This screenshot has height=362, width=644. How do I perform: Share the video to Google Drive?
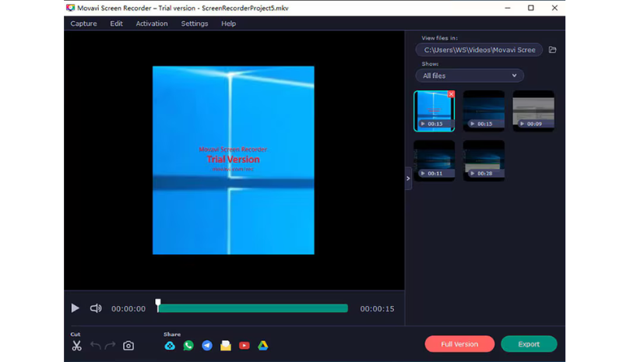(x=263, y=346)
